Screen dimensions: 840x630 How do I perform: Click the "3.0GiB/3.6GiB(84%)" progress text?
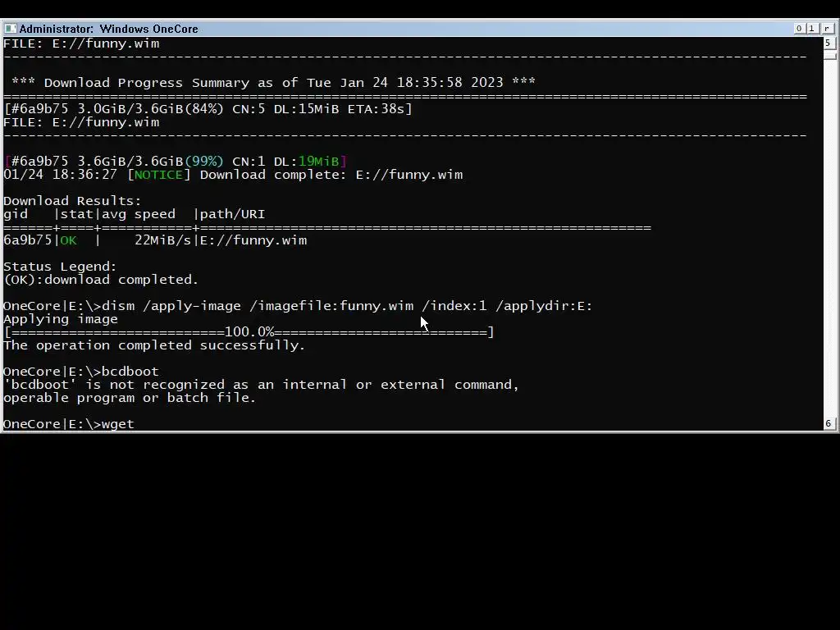[151, 109]
